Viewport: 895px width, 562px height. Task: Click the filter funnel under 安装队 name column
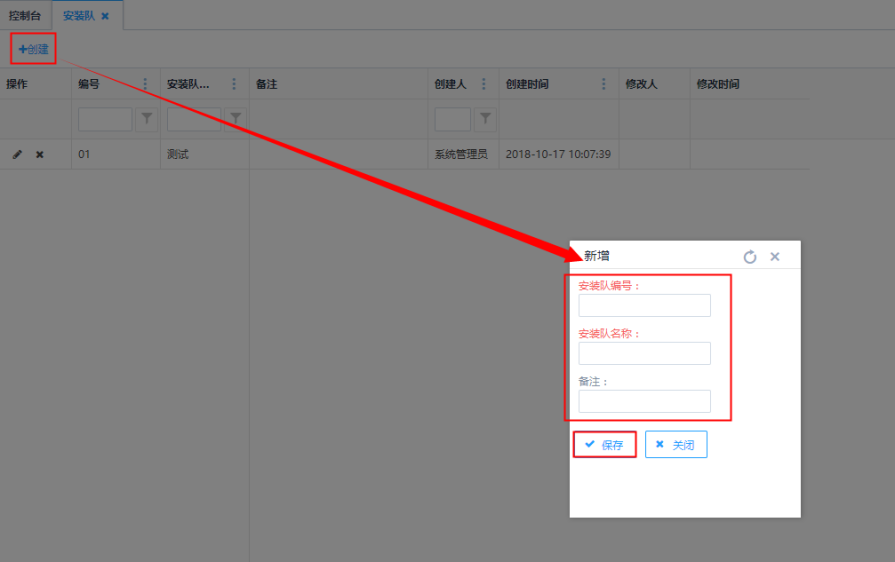coord(235,119)
